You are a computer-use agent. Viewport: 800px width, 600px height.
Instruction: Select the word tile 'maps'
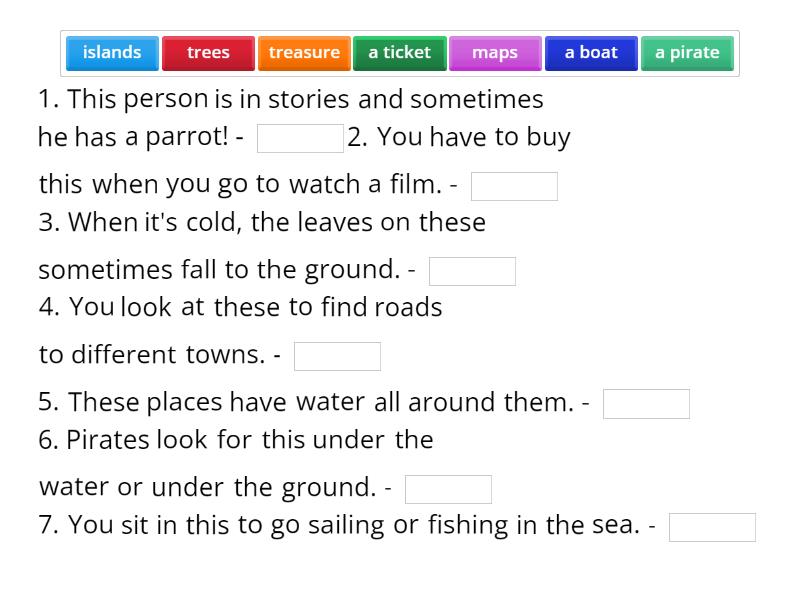click(x=496, y=52)
